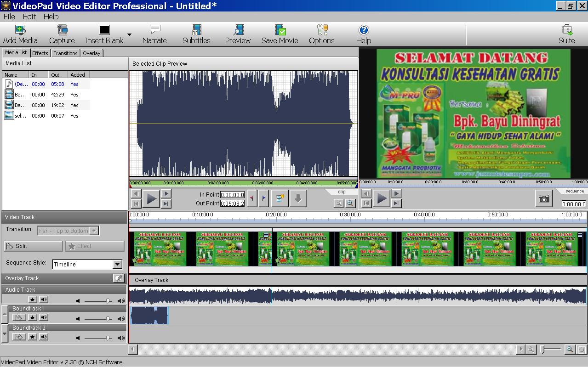Go to end of clip preview
This screenshot has height=367, width=588.
click(x=166, y=203)
